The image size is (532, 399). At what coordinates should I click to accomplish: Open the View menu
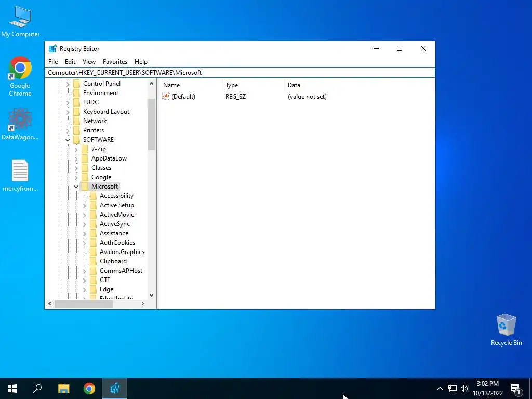89,62
